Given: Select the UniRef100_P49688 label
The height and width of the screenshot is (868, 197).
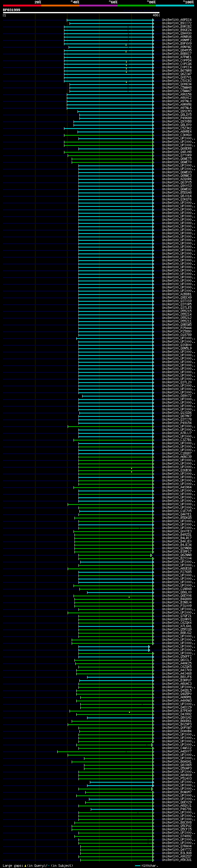Looking at the screenshot, I should pos(177,118).
